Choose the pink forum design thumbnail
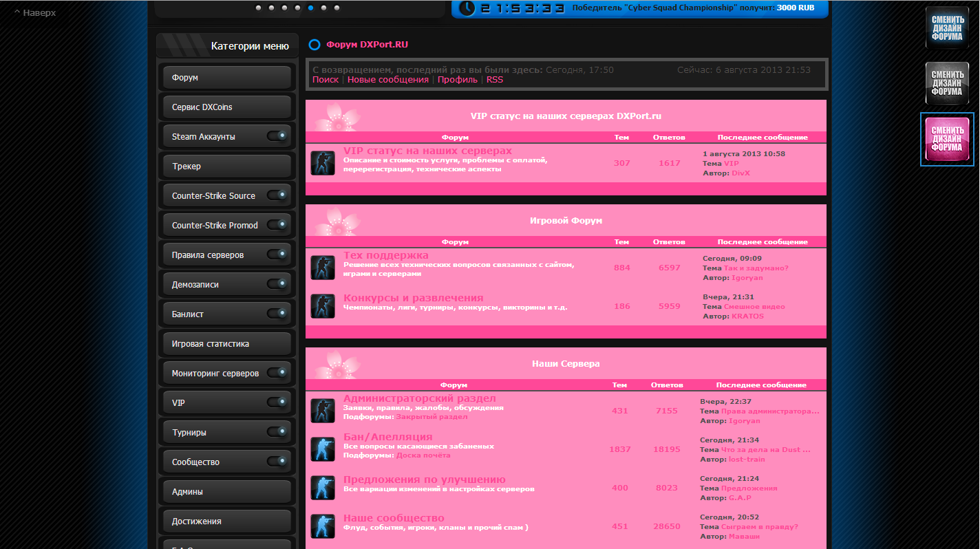This screenshot has width=980, height=549. point(947,139)
